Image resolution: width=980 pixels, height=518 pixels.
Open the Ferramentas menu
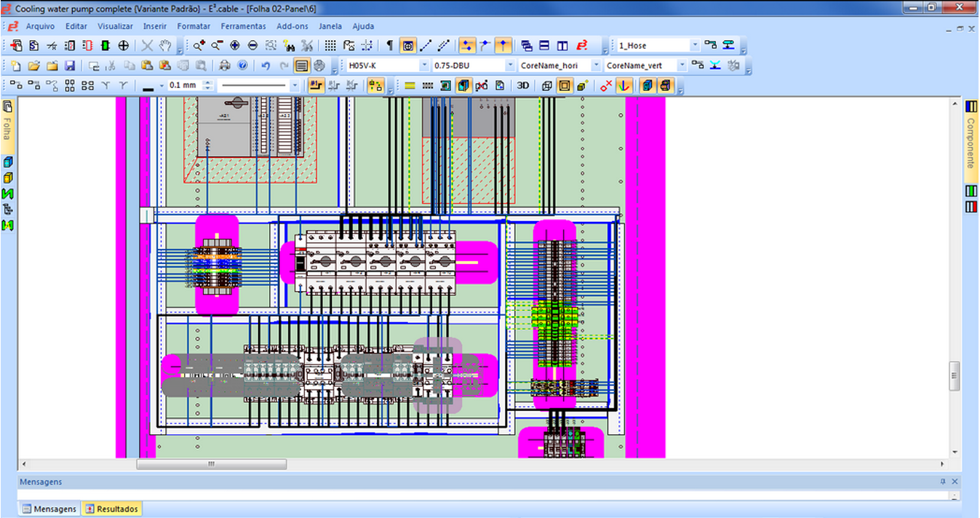coord(243,25)
